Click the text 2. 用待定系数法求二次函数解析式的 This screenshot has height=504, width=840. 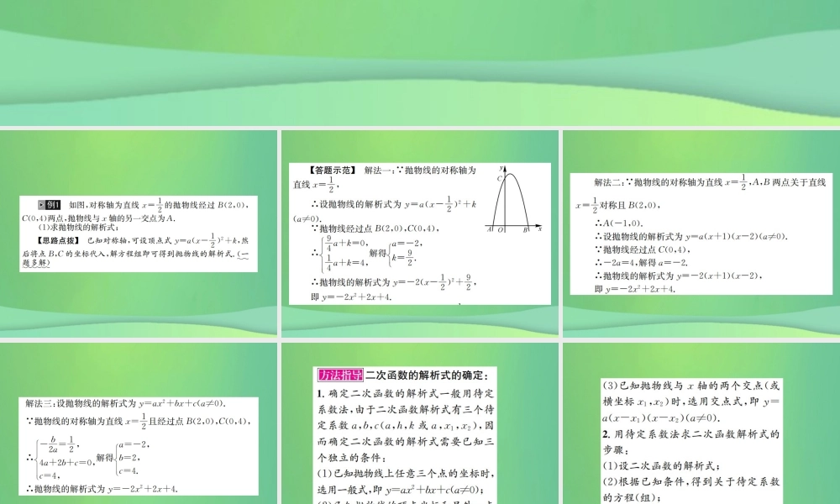point(690,433)
